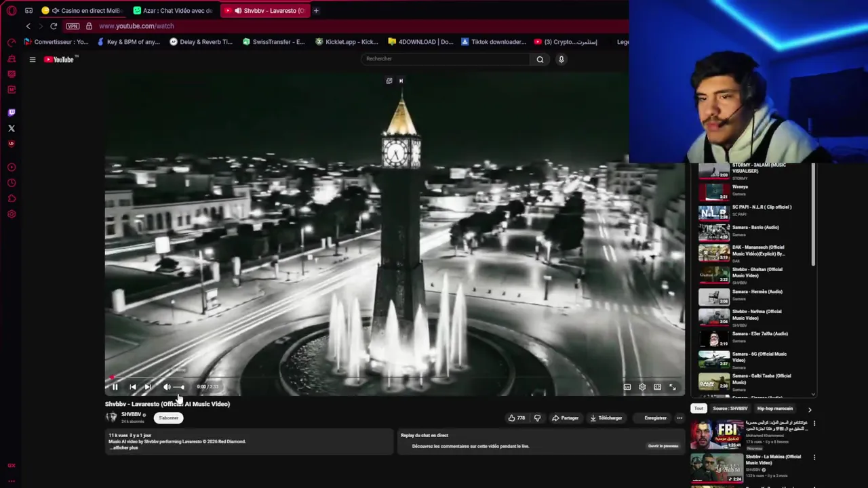Show more filter chips with right chevron
This screenshot has height=488, width=868.
(x=809, y=409)
